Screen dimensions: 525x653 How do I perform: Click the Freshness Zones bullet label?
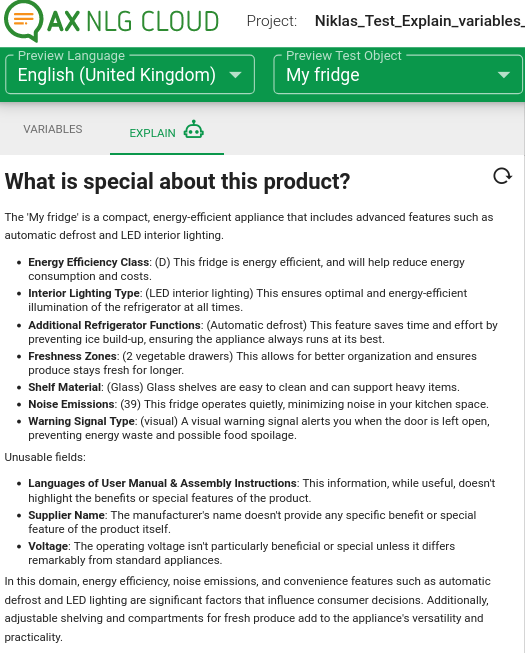tap(72, 356)
